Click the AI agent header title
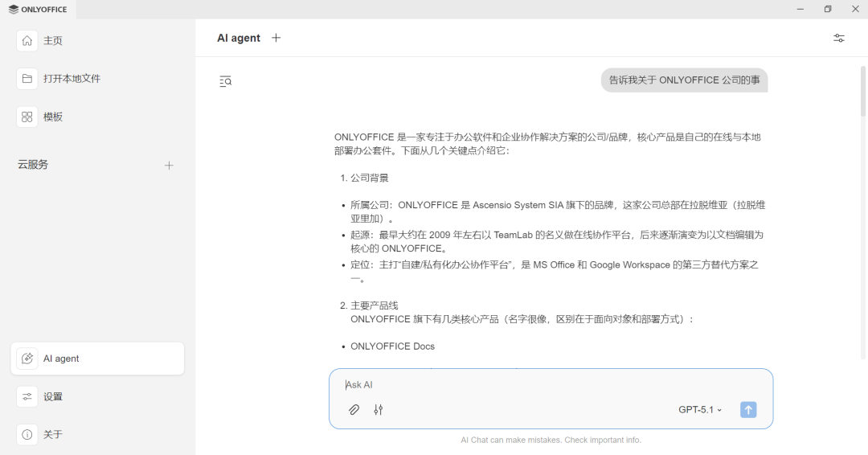This screenshot has width=868, height=455. (x=239, y=39)
